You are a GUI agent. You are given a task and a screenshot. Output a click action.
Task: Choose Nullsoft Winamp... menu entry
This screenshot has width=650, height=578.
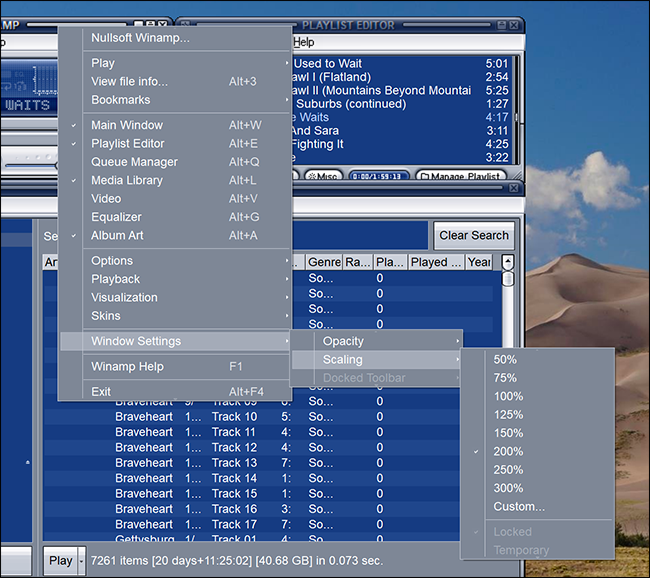click(140, 38)
